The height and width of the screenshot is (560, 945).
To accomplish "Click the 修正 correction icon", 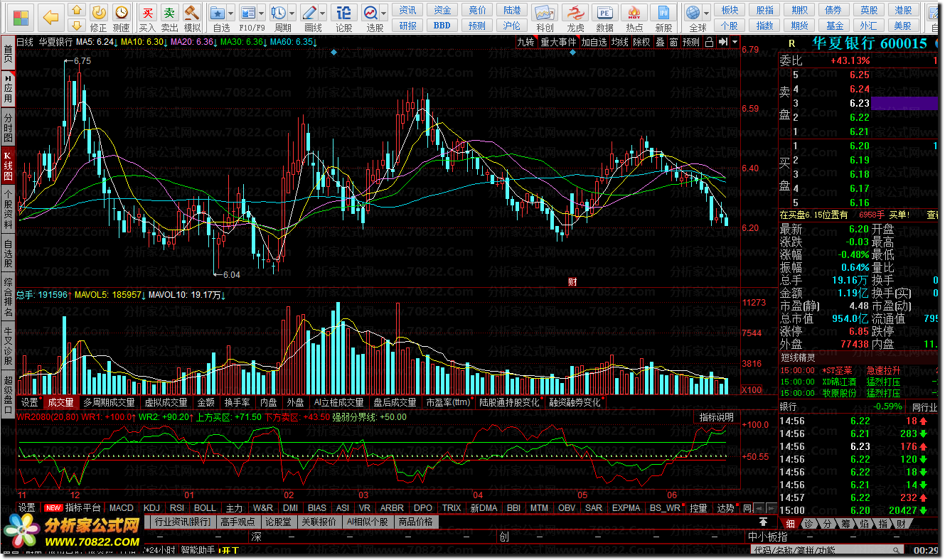I will (x=99, y=17).
